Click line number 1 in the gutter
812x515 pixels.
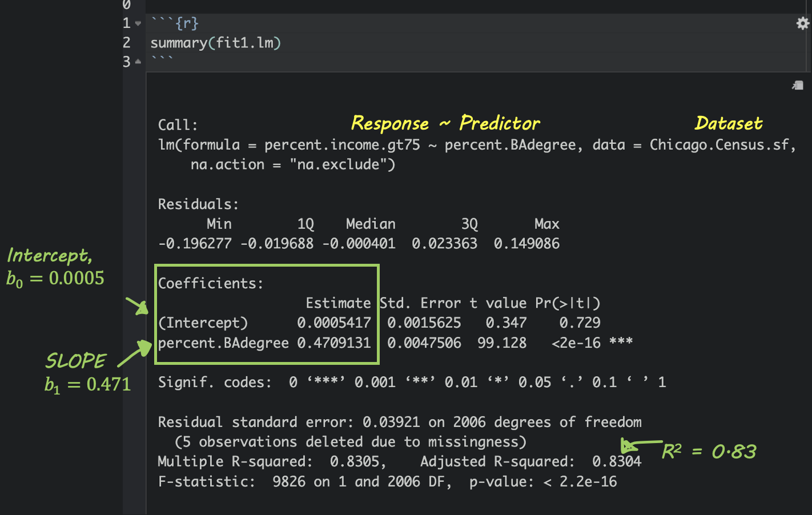tap(127, 23)
